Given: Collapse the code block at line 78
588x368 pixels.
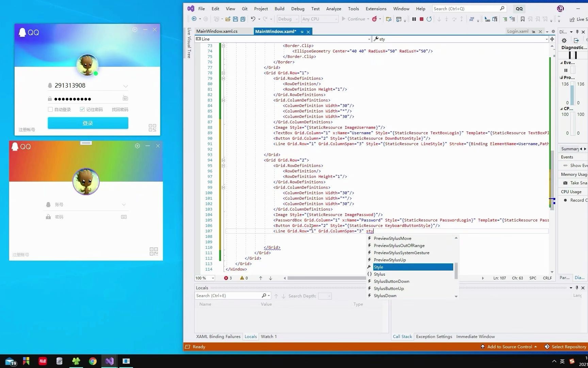Looking at the screenshot, I should tap(223, 73).
